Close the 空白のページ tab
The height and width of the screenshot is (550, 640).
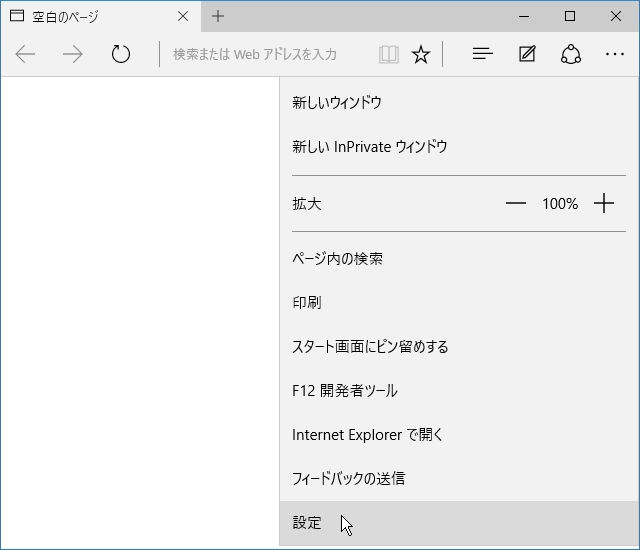tap(183, 16)
